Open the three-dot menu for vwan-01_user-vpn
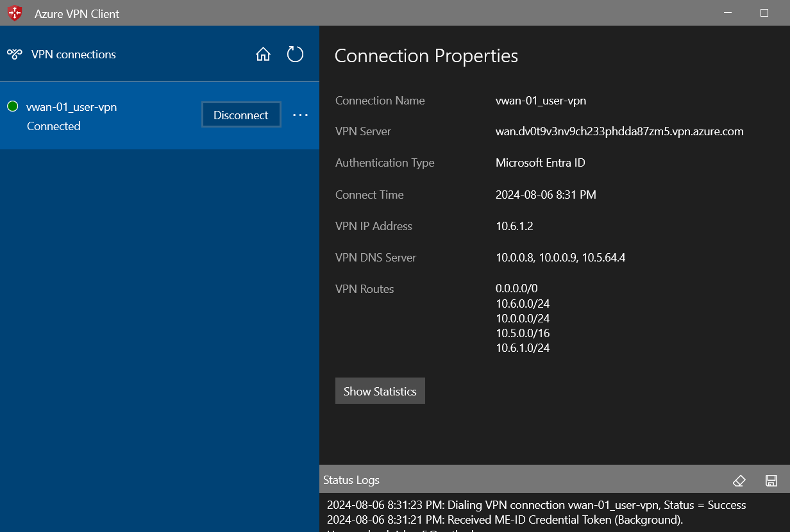This screenshot has width=790, height=532. (300, 115)
